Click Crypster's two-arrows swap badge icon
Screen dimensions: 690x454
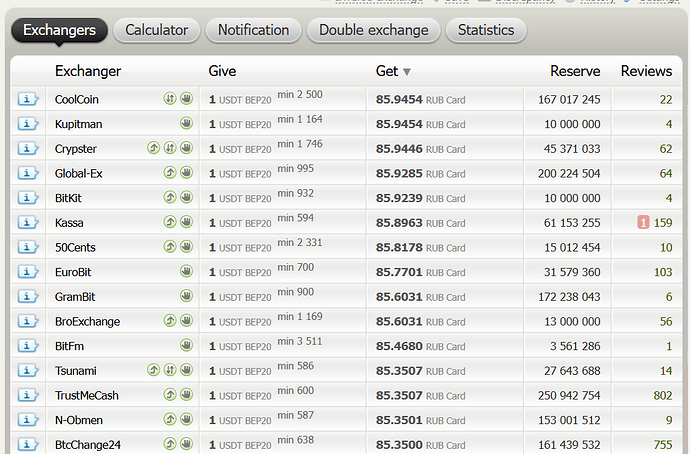(x=170, y=148)
